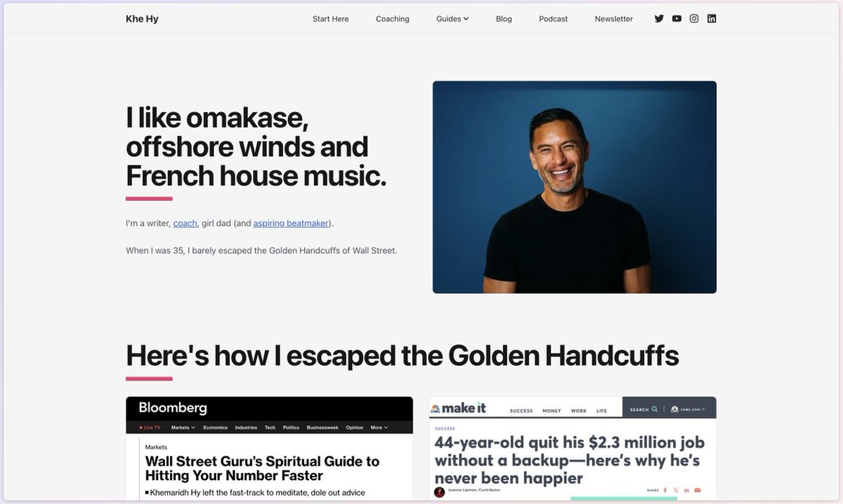
Task: Click the portrait photo of Khe Hy
Action: (x=574, y=187)
